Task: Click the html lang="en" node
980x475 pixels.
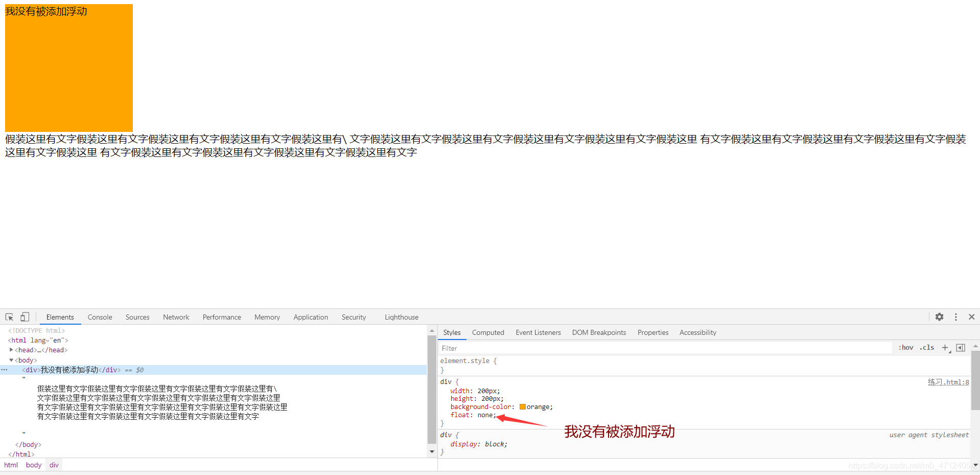Action: [x=38, y=340]
